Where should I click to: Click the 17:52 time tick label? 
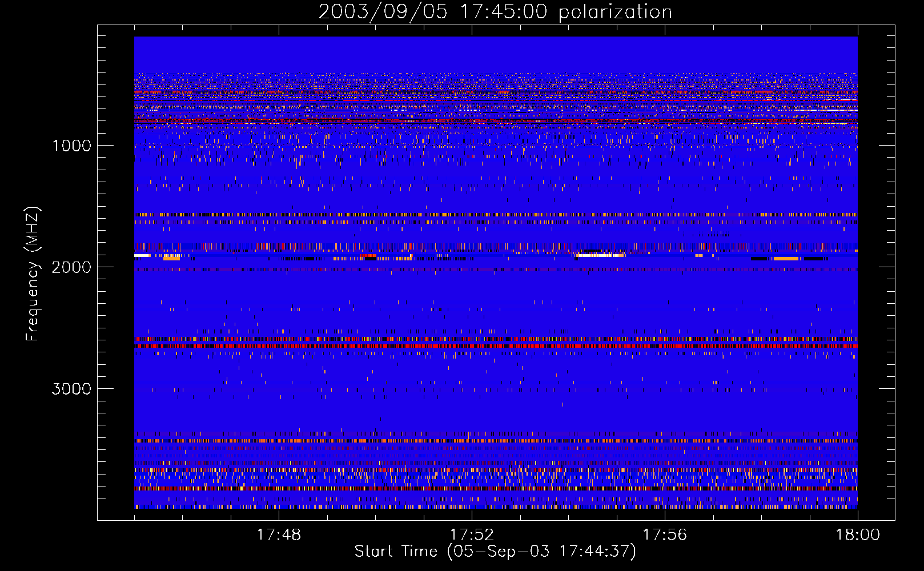[x=472, y=535]
